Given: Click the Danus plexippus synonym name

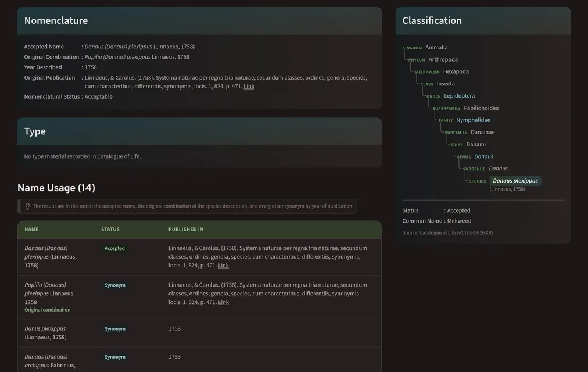Looking at the screenshot, I should [45, 333].
